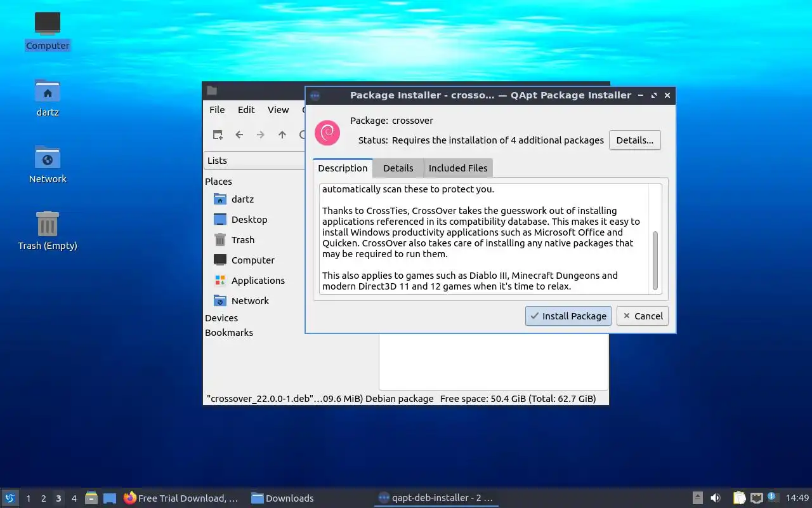Switch to the Downloads window in taskbar

(x=283, y=498)
